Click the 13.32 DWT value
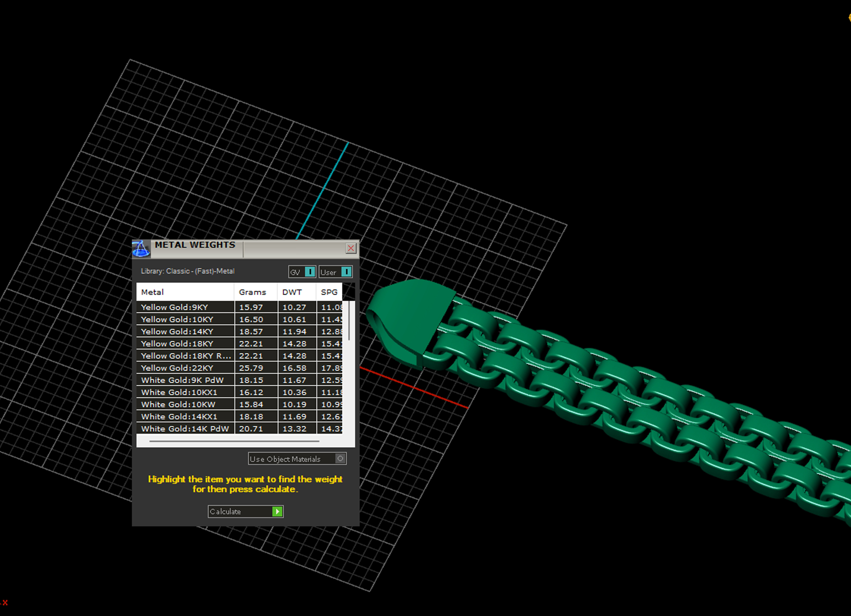 coord(294,429)
